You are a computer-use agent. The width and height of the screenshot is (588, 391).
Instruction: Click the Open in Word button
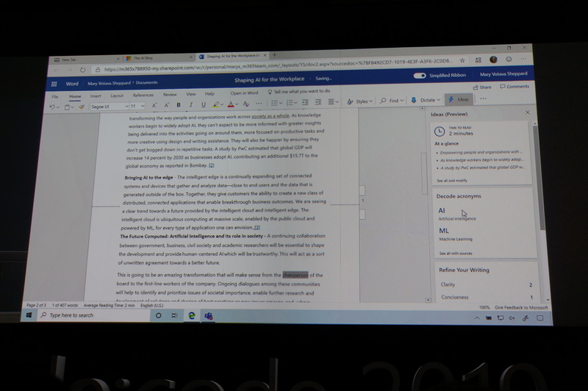click(x=244, y=93)
